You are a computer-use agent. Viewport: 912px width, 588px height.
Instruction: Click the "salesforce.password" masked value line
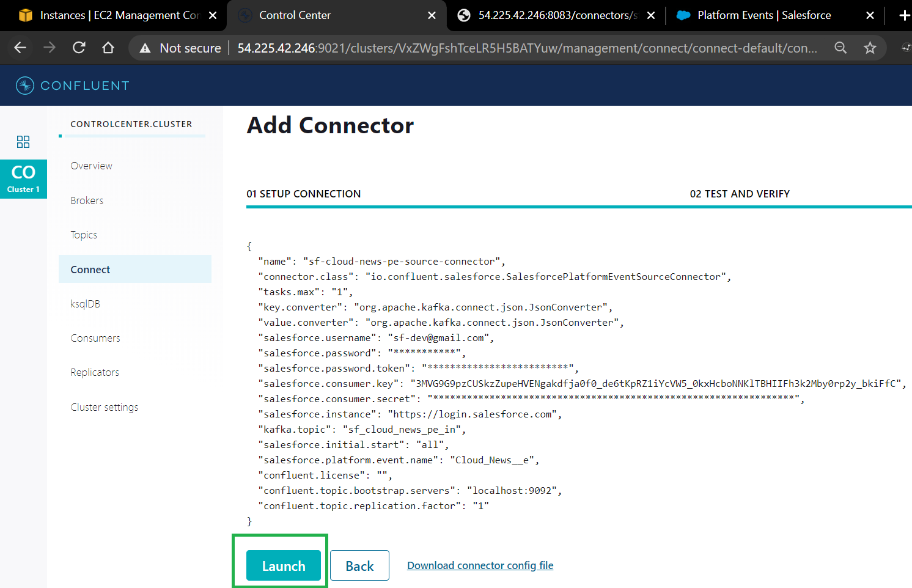362,353
